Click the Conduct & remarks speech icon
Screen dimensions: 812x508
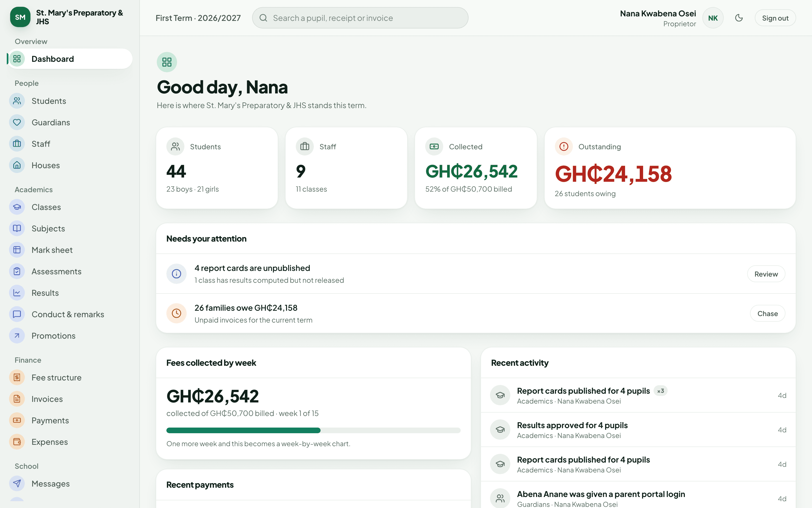tap(17, 314)
